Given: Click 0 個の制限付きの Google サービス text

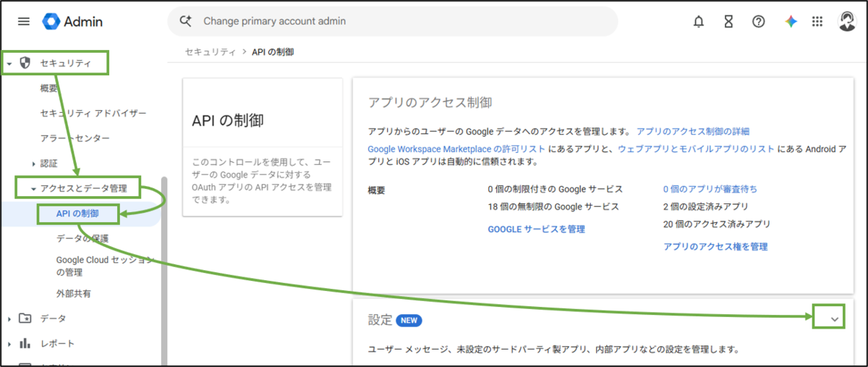Looking at the screenshot, I should (x=555, y=189).
